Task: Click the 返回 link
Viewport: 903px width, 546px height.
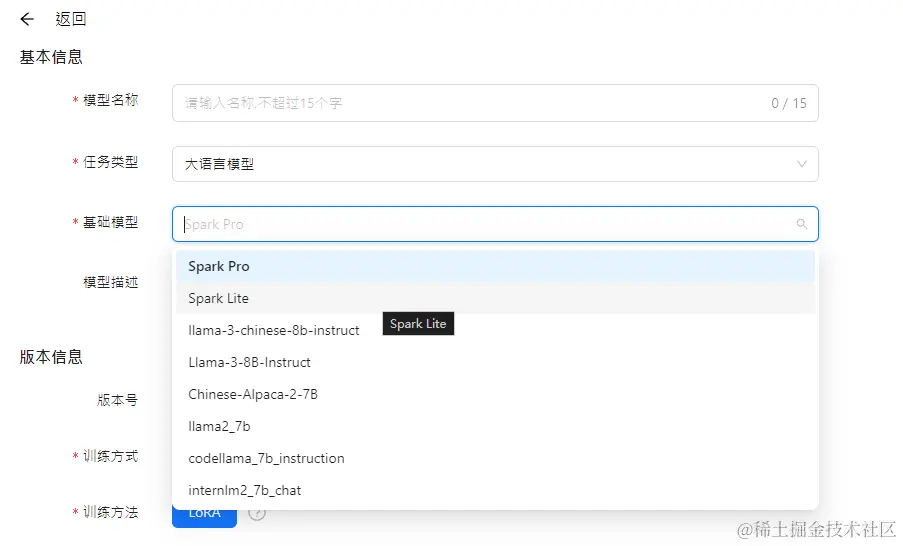Action: click(x=70, y=19)
